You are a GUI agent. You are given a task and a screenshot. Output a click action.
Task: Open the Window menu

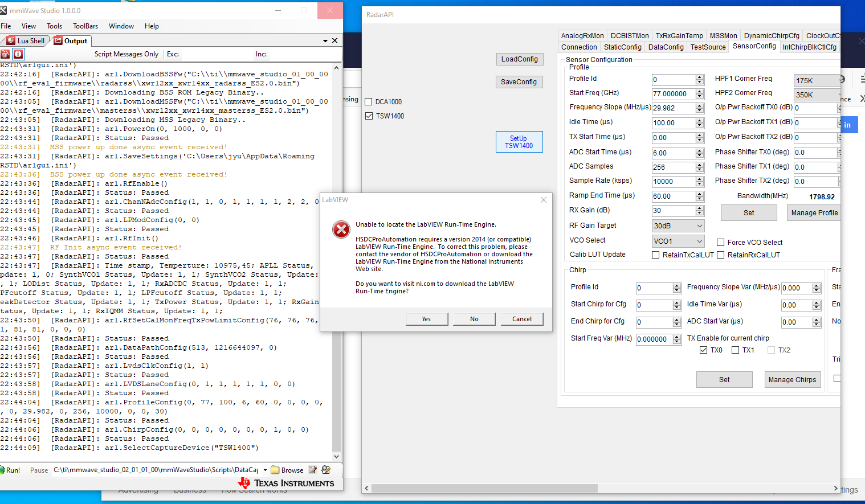point(121,26)
